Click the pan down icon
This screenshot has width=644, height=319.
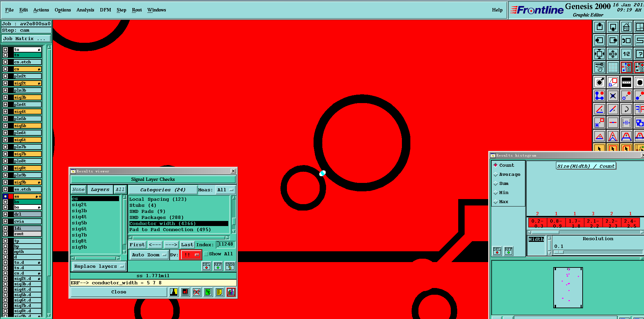(x=613, y=27)
